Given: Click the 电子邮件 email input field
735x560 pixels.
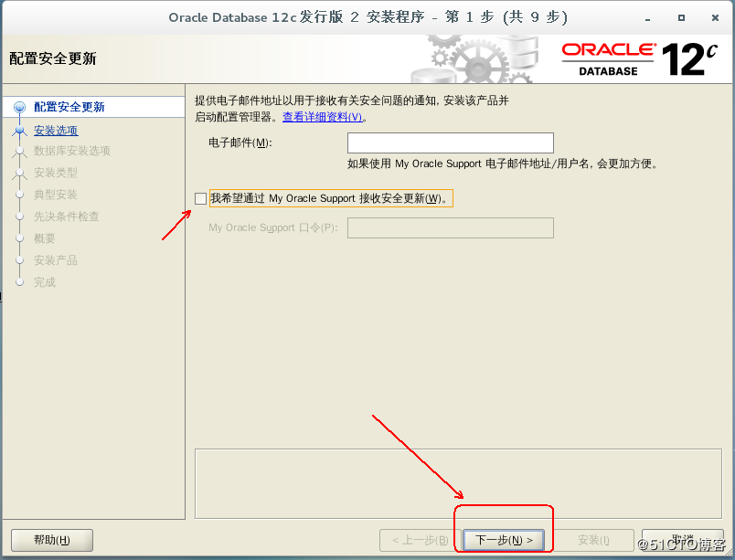Looking at the screenshot, I should (451, 143).
